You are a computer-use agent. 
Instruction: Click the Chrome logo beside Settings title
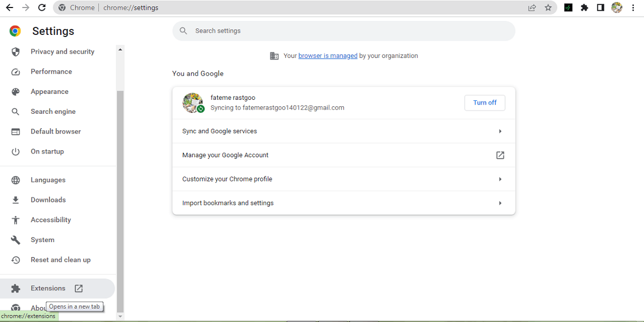(x=15, y=31)
